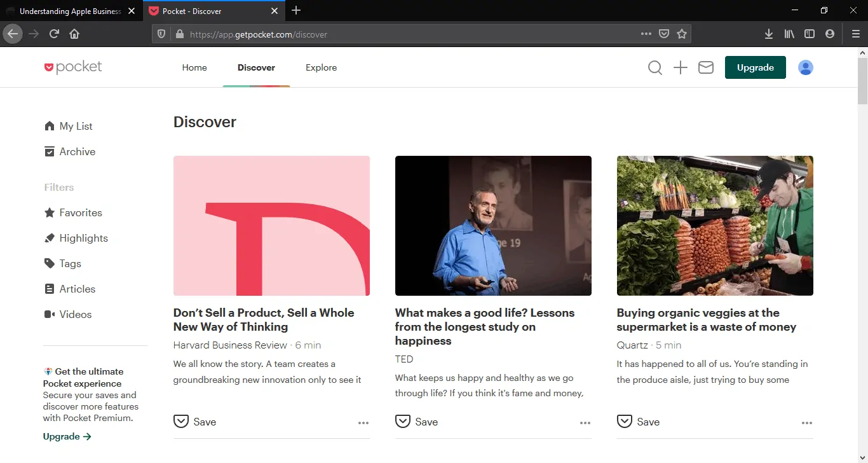
Task: Open Firefox downloads via the arrow icon
Action: [x=769, y=34]
